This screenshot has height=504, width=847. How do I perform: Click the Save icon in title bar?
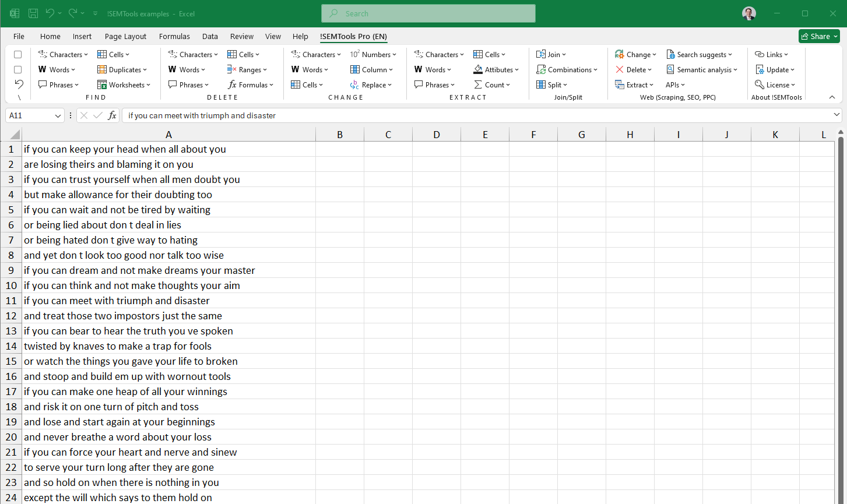[x=33, y=13]
